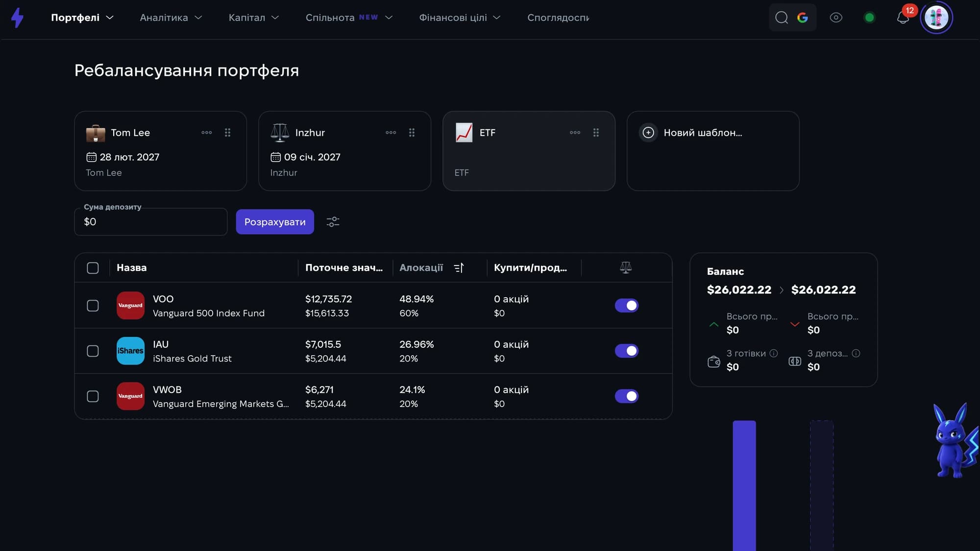980x551 pixels.
Task: Click the lightning bolt app logo
Action: click(x=18, y=18)
